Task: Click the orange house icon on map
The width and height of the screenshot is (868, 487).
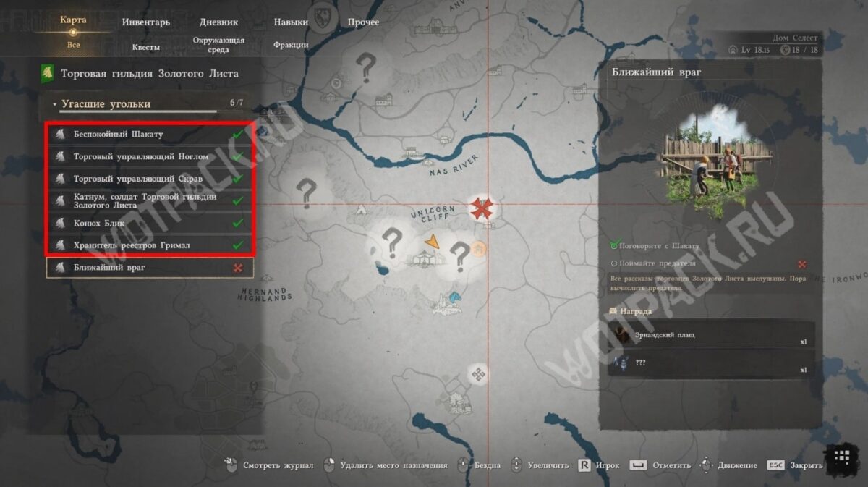Action: 478,250
